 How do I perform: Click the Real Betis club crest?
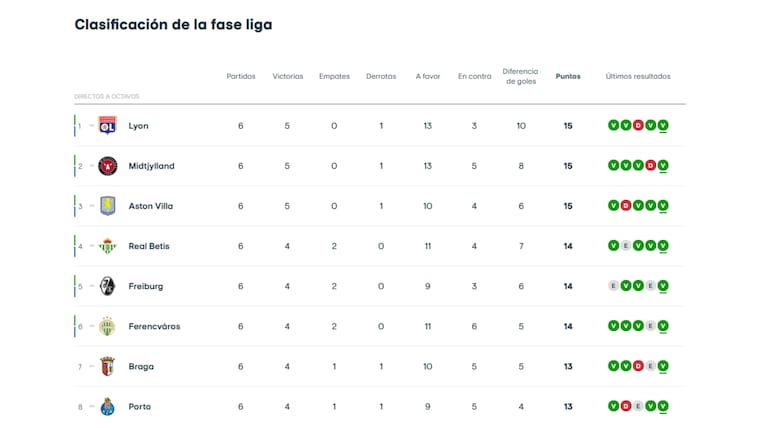coord(107,246)
